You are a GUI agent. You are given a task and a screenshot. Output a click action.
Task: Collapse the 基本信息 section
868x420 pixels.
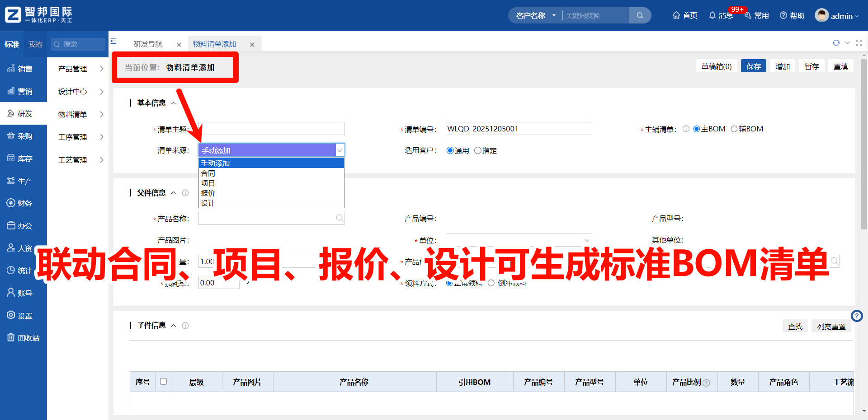point(174,103)
